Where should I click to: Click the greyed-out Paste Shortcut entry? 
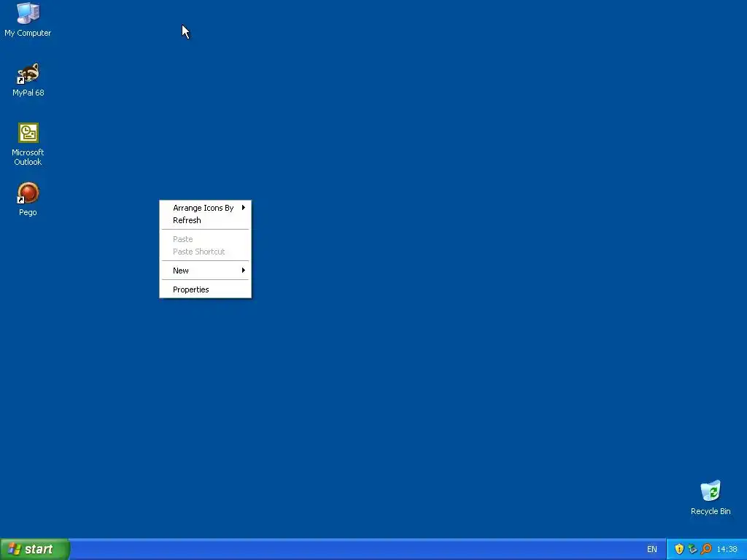click(x=205, y=252)
